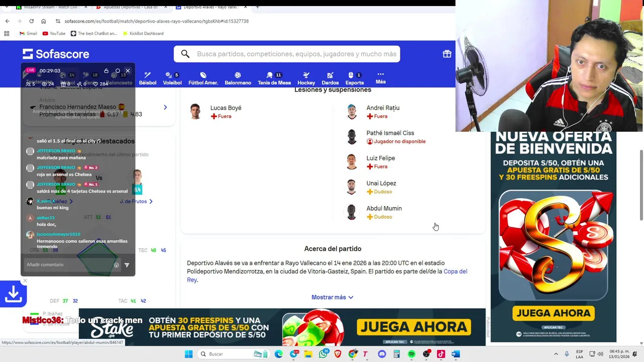Open Fútbol Amer. sport category
Screen dimensions: 644x362
point(203,78)
